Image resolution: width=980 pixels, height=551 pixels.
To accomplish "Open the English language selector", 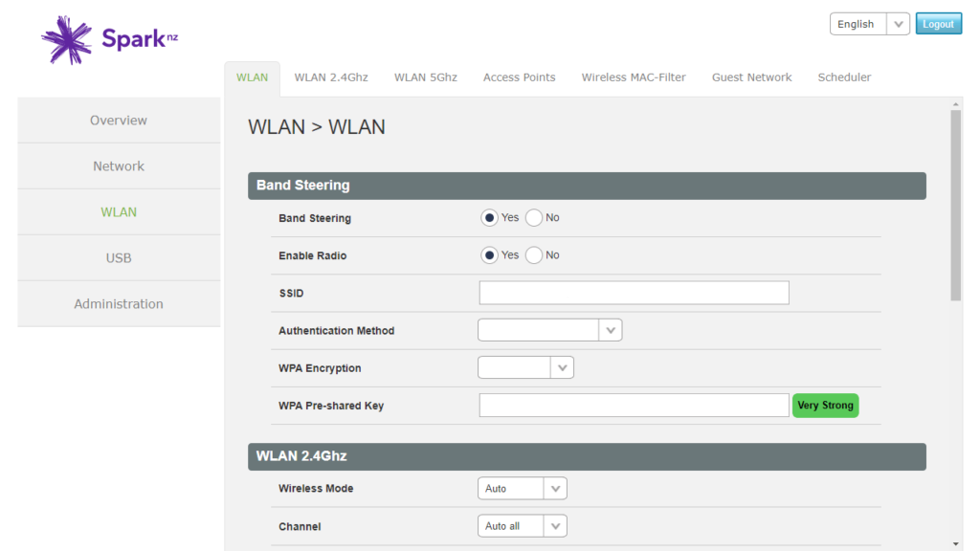I will 869,23.
